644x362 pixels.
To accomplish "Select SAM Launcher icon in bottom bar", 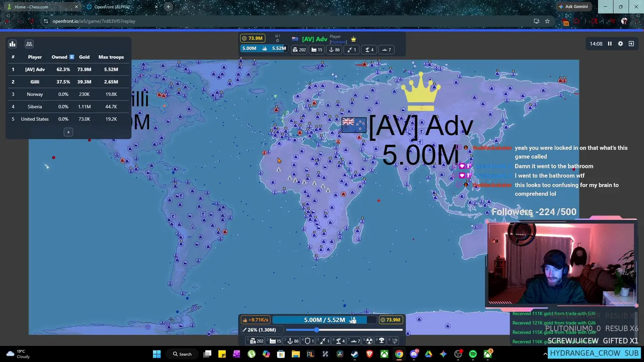I will 339,341.
